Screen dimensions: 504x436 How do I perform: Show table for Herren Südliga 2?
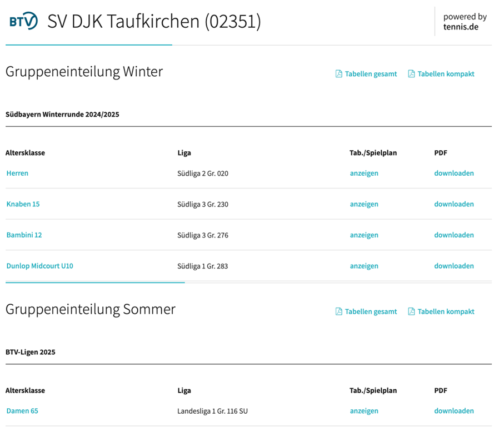[x=364, y=174]
